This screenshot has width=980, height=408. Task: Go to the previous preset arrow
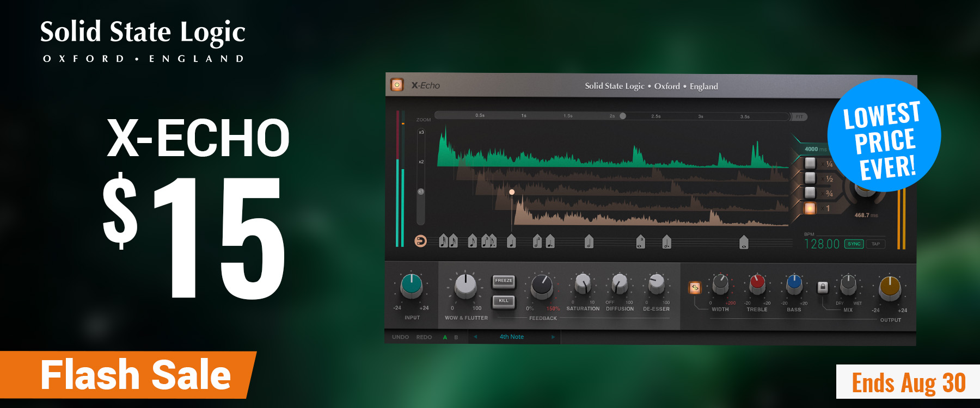475,337
